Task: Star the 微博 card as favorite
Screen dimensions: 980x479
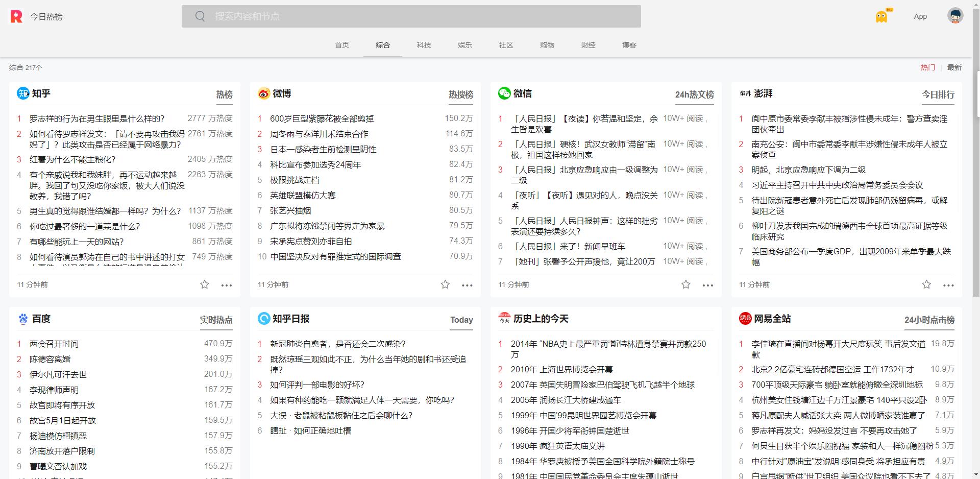Action: [x=445, y=284]
